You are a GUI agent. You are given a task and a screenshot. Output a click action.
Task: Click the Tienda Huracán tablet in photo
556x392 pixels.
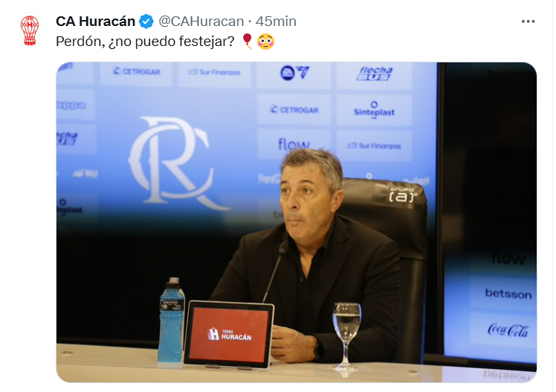pyautogui.click(x=229, y=334)
